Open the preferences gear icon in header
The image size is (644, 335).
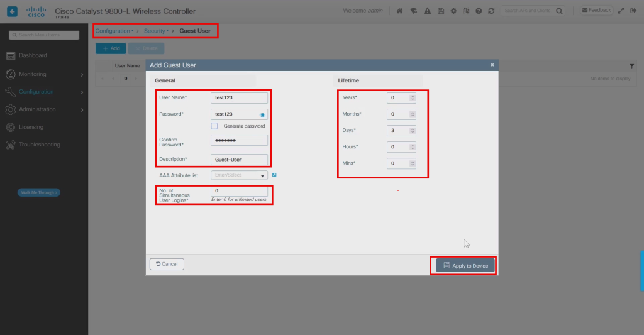pos(453,11)
